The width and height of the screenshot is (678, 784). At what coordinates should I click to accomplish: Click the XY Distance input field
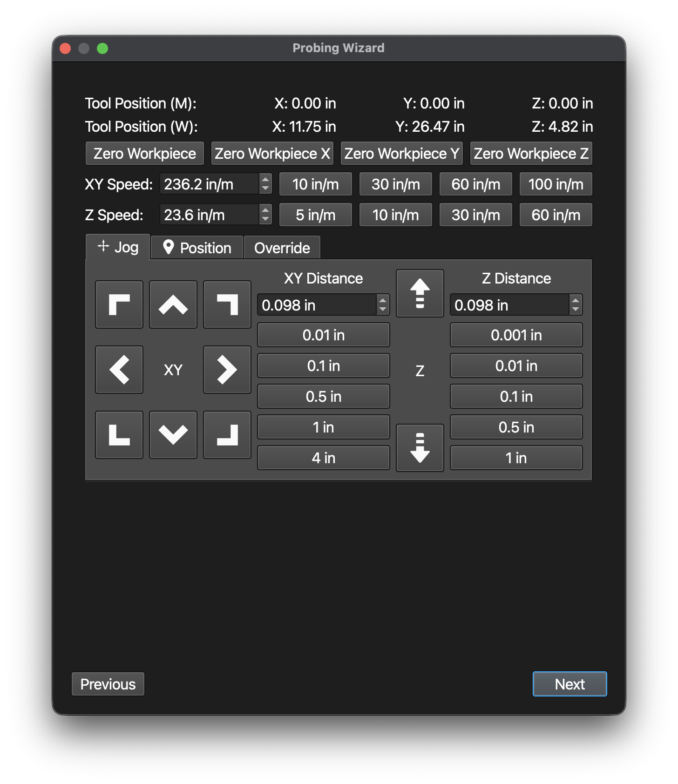pos(317,305)
